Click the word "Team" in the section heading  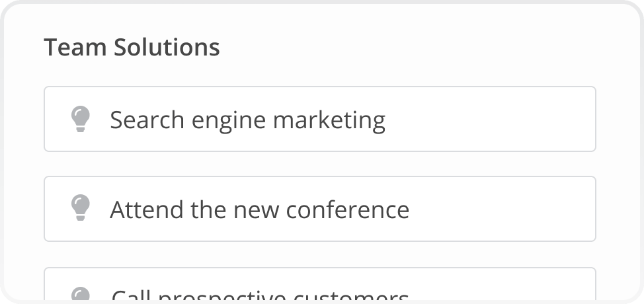point(75,47)
